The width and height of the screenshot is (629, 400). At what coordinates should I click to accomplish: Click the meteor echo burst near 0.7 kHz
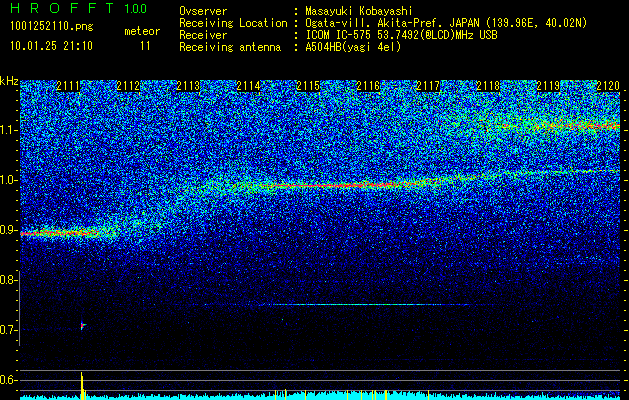tap(83, 326)
